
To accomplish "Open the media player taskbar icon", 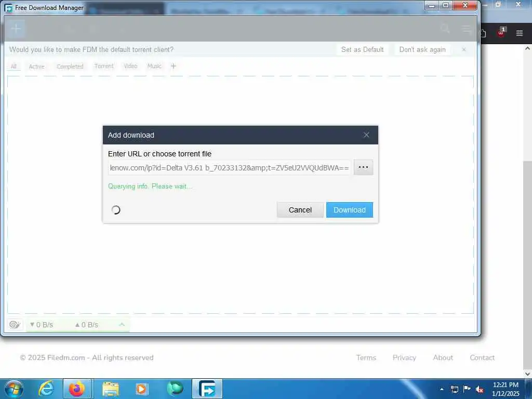I will 141,389.
